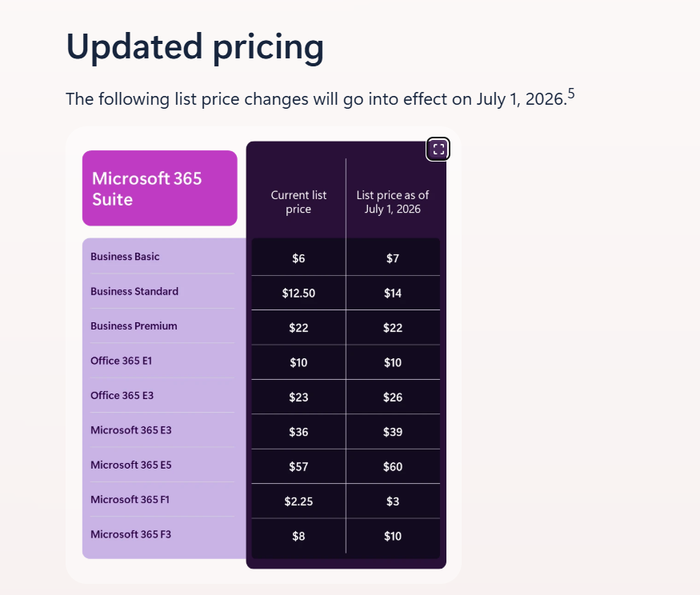Select the Microsoft 365 E3 row label
This screenshot has height=595, width=700.
pos(130,430)
